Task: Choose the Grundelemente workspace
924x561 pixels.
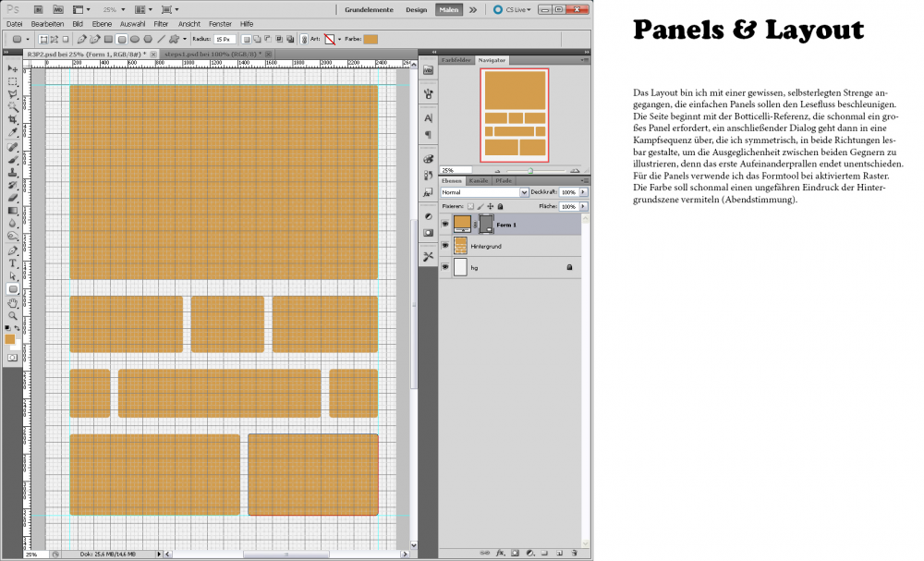Action: pyautogui.click(x=369, y=9)
